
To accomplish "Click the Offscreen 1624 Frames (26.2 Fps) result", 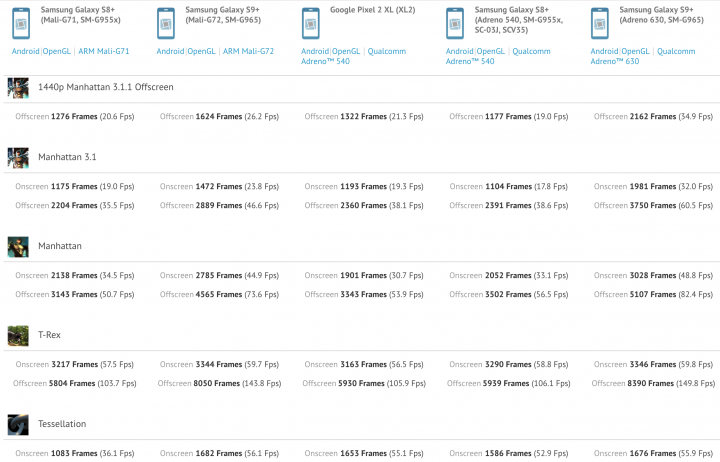I will [x=219, y=117].
